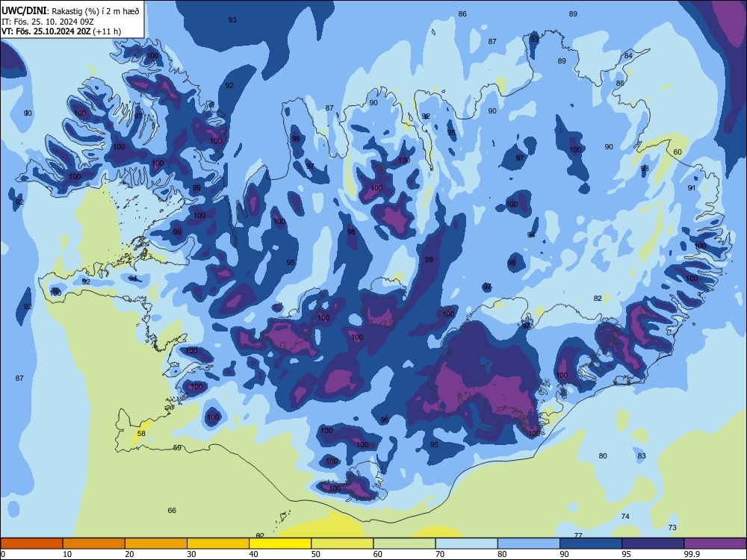Click the '20' legend scale label

tap(129, 554)
